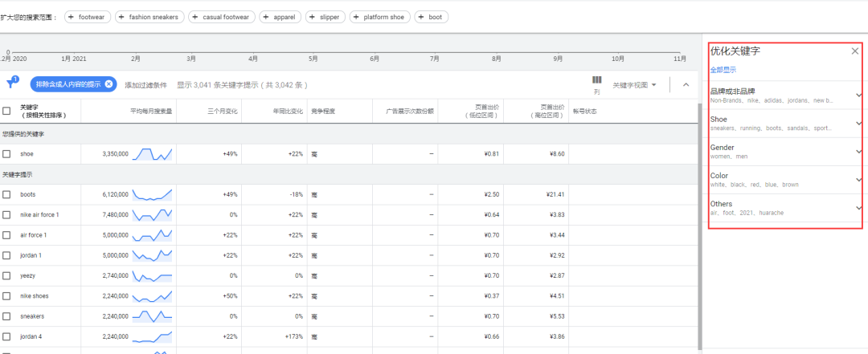Collapse the chart with the up chevron
Screen dimensions: 868x354
pyautogui.click(x=686, y=84)
